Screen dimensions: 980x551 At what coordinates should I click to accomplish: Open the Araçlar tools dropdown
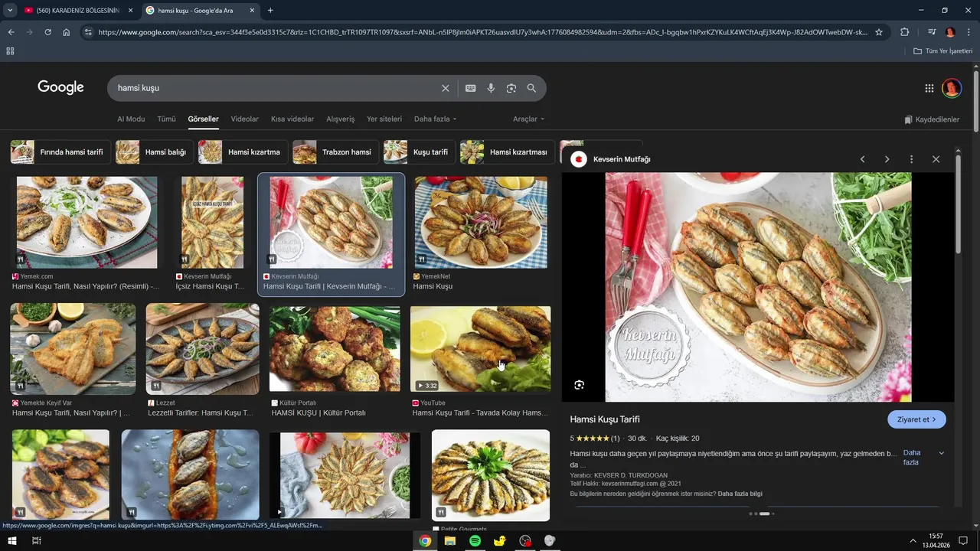tap(528, 119)
